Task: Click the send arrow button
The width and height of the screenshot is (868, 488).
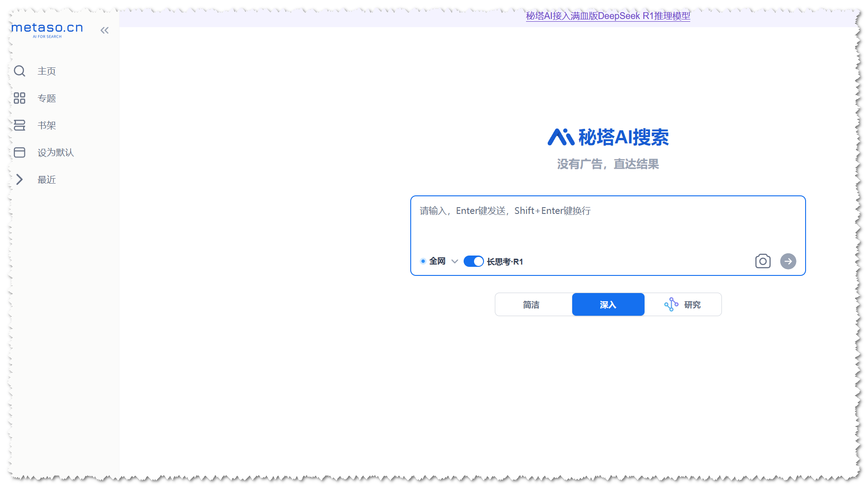Action: click(x=788, y=261)
